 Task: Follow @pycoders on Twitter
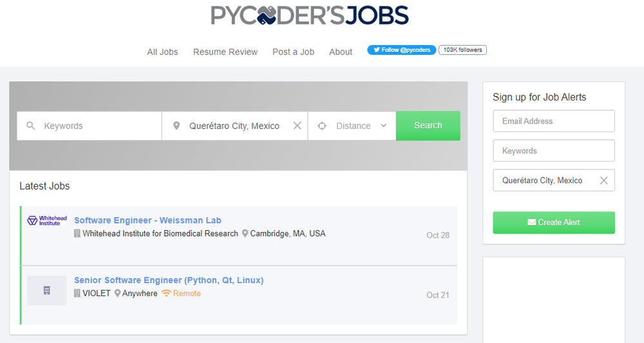[402, 50]
